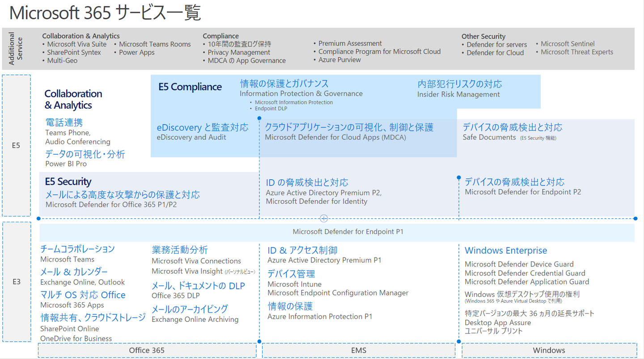Screen dimensions: 644x359
Task: Select "メールによる高度な攻撃からの保護と対応" heading
Action: [123, 194]
